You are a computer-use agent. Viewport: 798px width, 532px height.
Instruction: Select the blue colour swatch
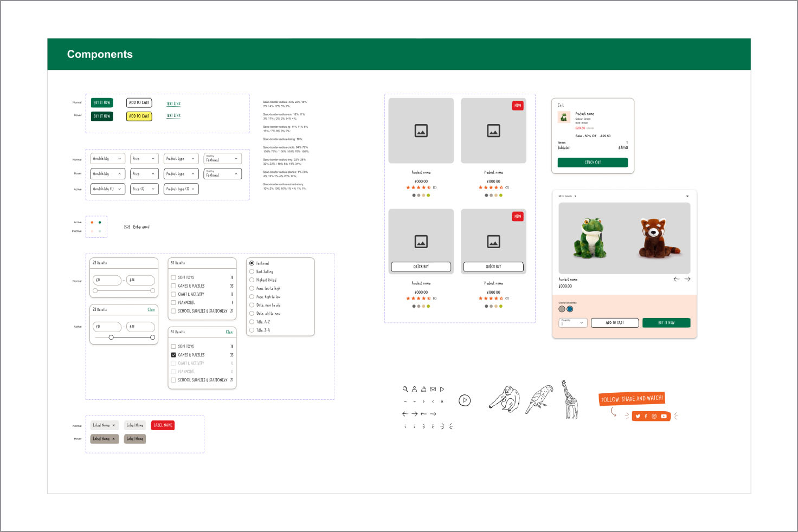coord(570,309)
